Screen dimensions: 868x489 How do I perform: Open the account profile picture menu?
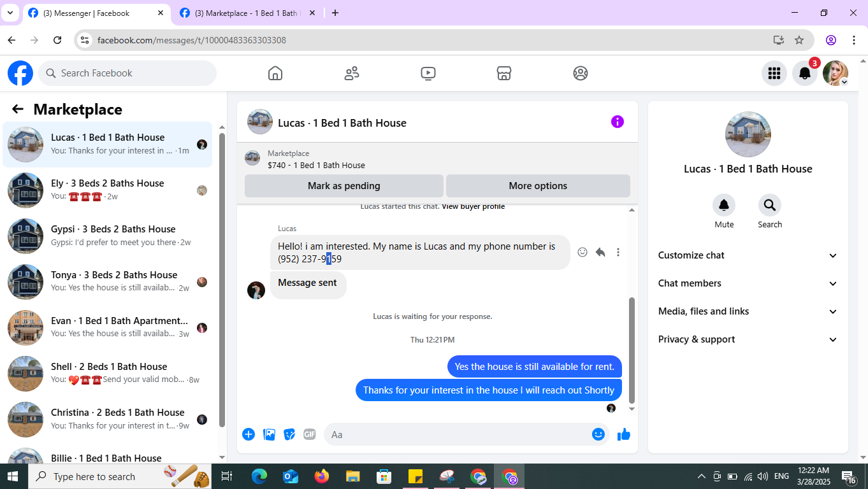[x=835, y=73]
